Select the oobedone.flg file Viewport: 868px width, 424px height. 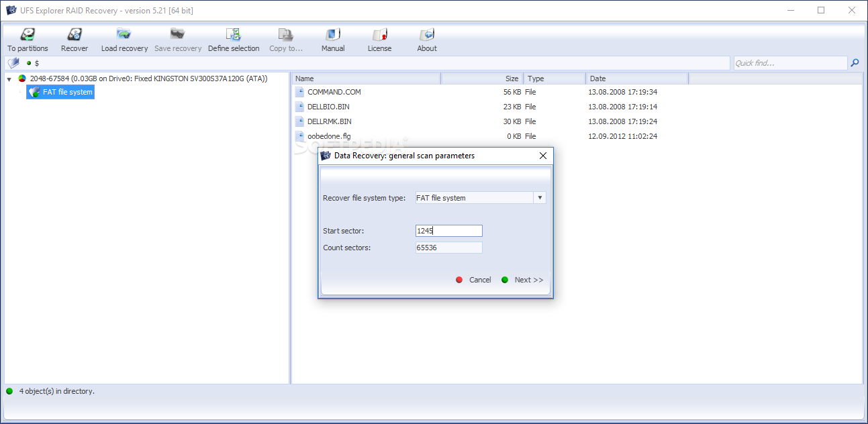click(329, 136)
